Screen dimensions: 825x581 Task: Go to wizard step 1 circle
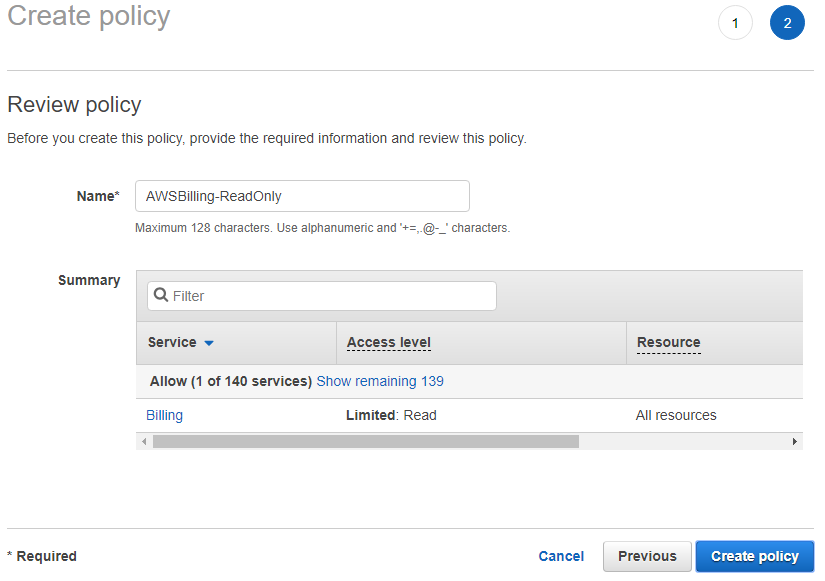tap(735, 23)
